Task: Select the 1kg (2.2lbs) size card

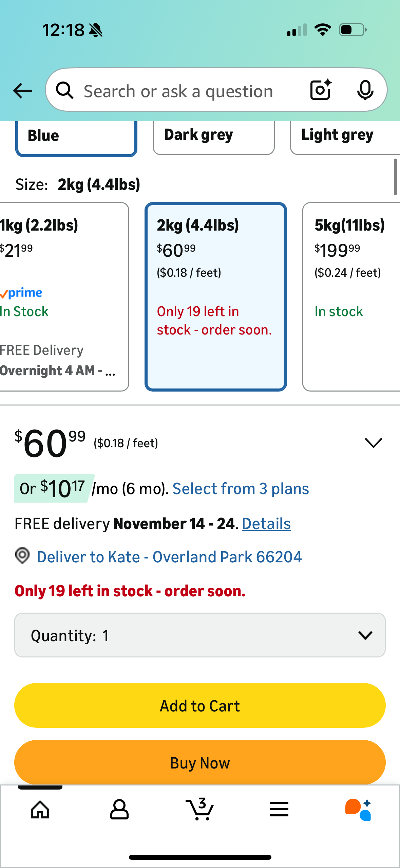Action: tap(64, 296)
